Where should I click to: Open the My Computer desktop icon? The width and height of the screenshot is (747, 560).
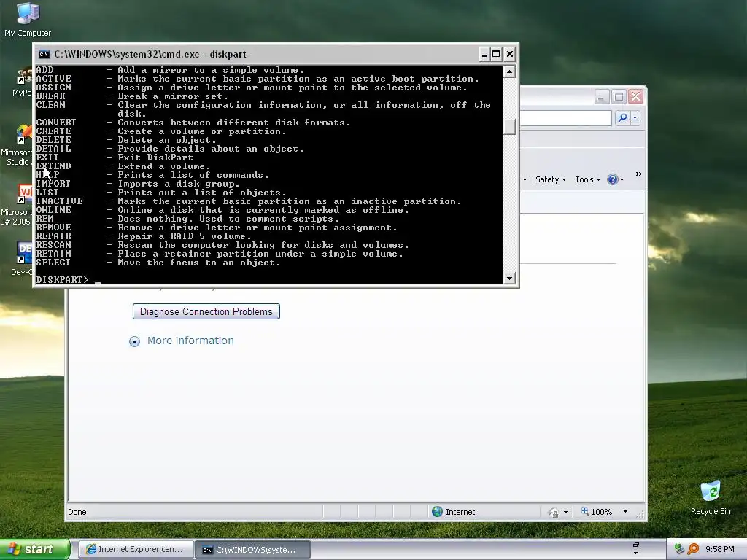pos(28,19)
